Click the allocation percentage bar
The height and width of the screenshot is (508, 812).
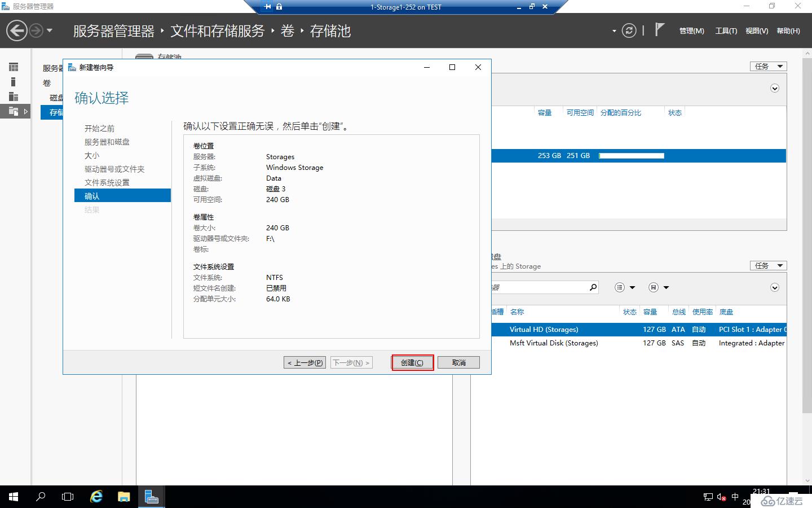[632, 156]
